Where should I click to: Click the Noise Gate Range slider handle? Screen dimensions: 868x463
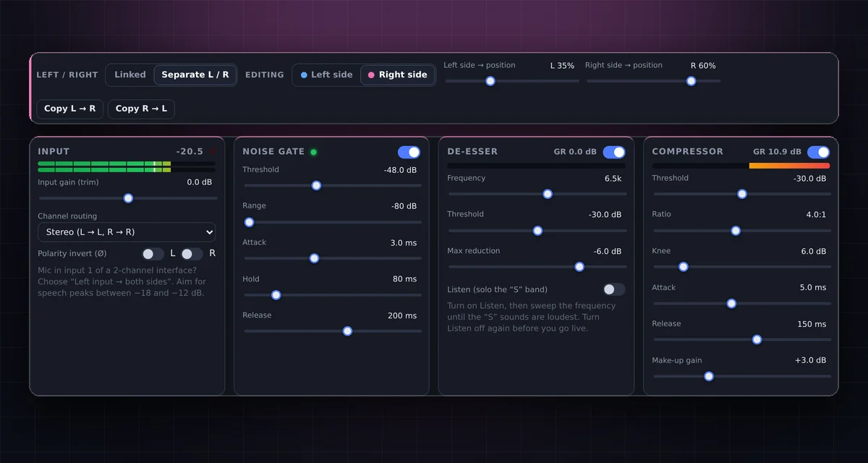pyautogui.click(x=250, y=222)
